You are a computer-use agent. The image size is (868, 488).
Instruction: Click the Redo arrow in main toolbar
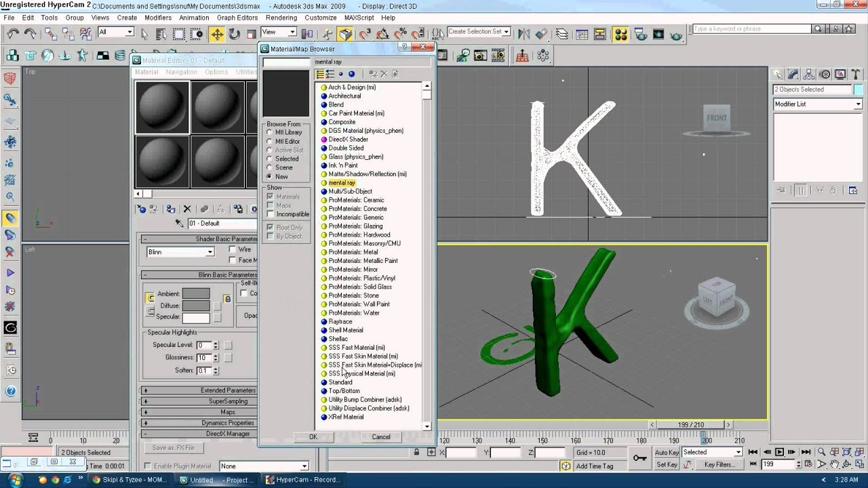click(31, 33)
